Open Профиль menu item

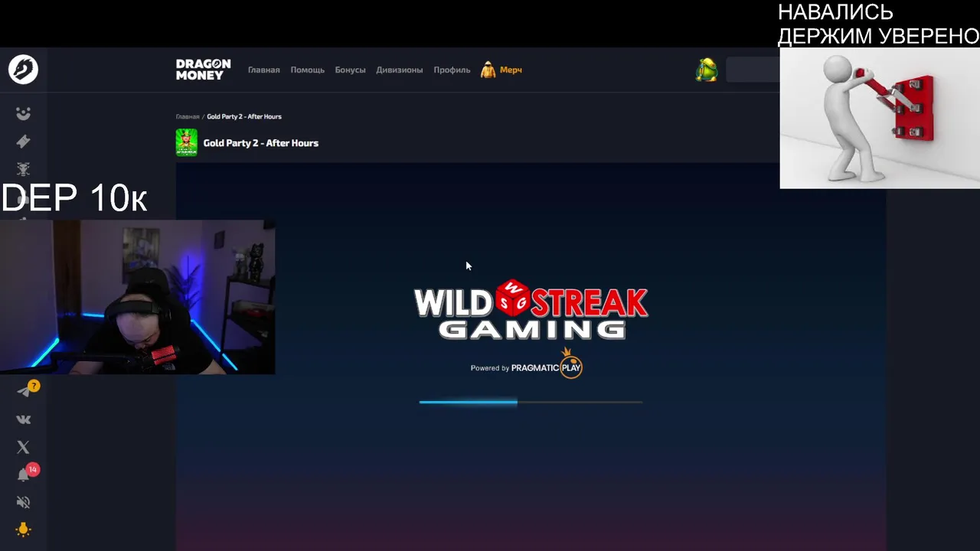click(x=452, y=70)
